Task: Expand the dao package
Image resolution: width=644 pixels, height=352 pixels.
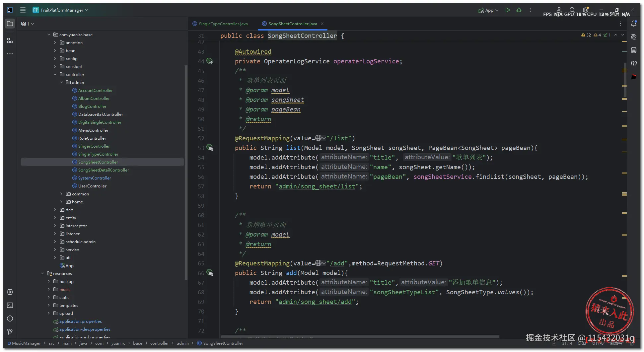Action: coord(55,210)
